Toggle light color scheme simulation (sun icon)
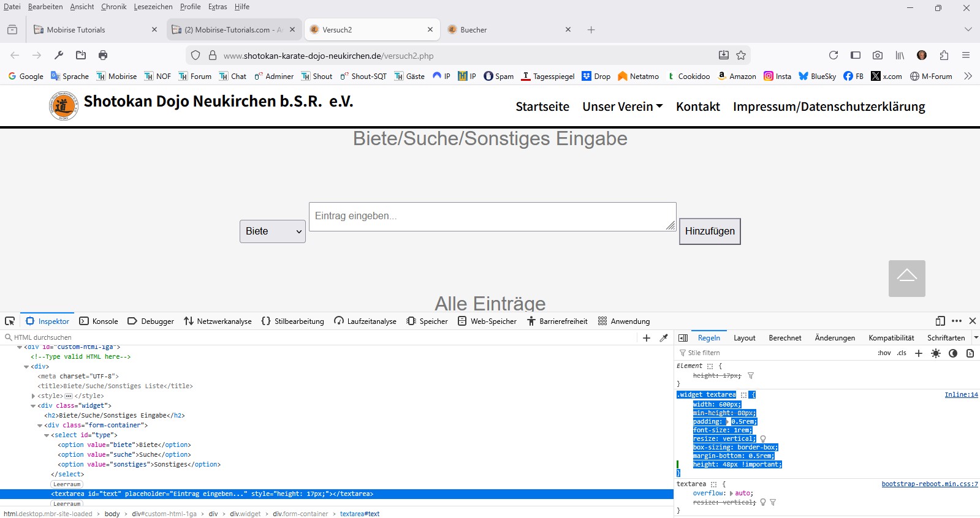The height and width of the screenshot is (518, 980). click(x=935, y=353)
